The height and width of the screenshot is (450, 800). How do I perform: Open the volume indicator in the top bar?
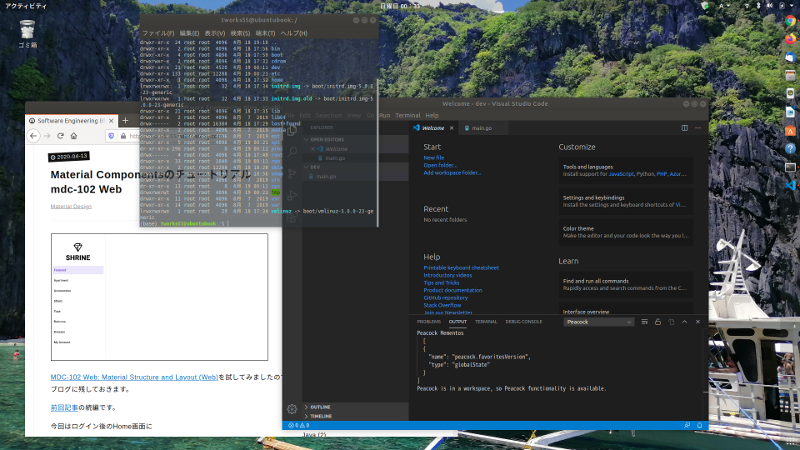pos(769,6)
